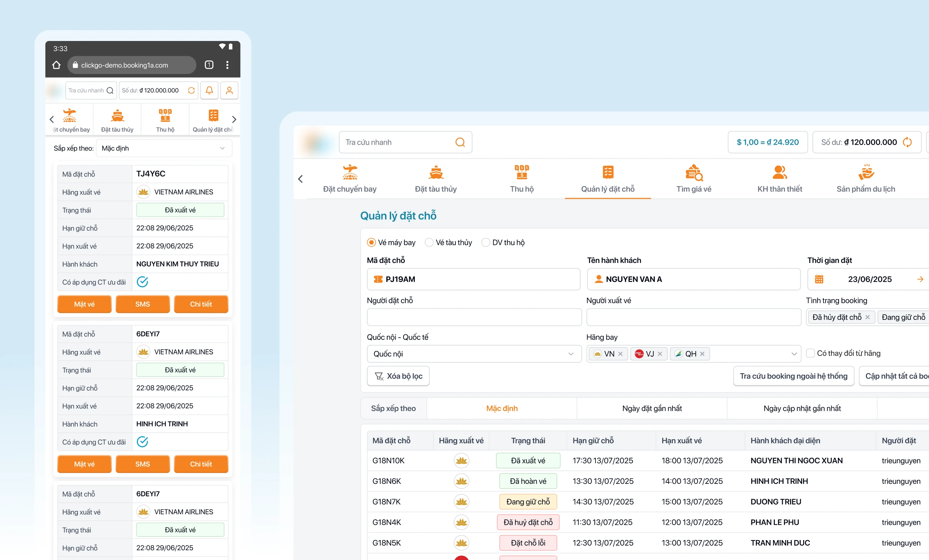Open browser three-dot menu on mobile
Screen dimensions: 929x560
227,65
